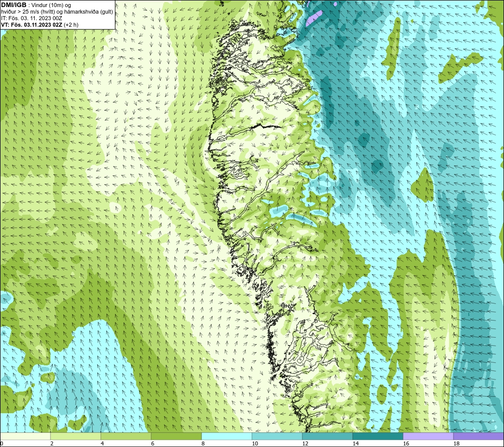Click the teal 12–14 m/s legend swatch
Viewport: 504px width, 447px height.
click(327, 436)
